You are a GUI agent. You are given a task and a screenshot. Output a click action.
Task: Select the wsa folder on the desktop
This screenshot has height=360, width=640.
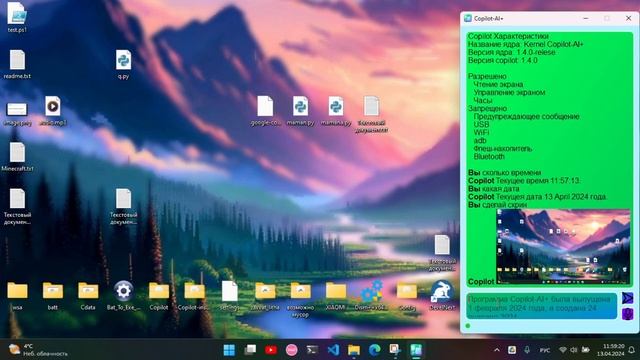(x=17, y=296)
